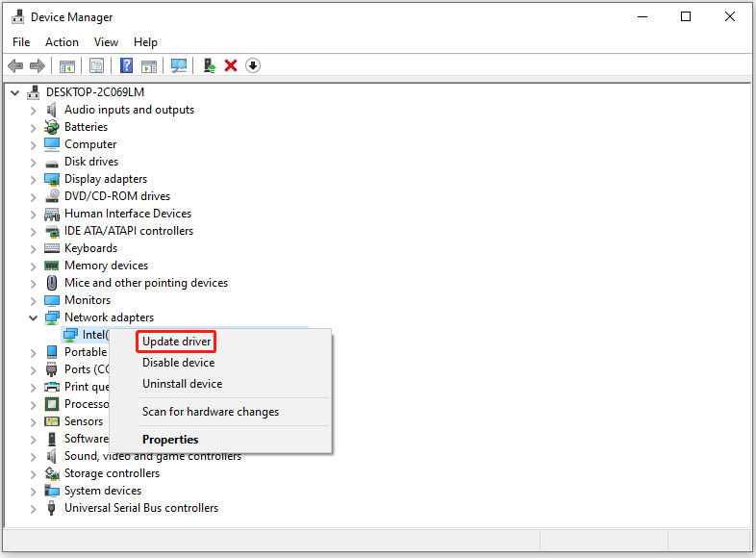Click the Properties sheet toolbar icon

click(x=96, y=65)
